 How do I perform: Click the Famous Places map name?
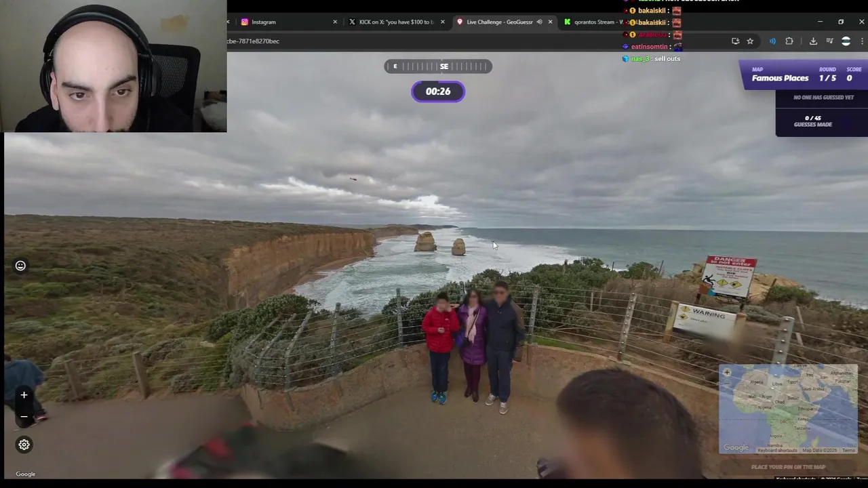point(780,79)
